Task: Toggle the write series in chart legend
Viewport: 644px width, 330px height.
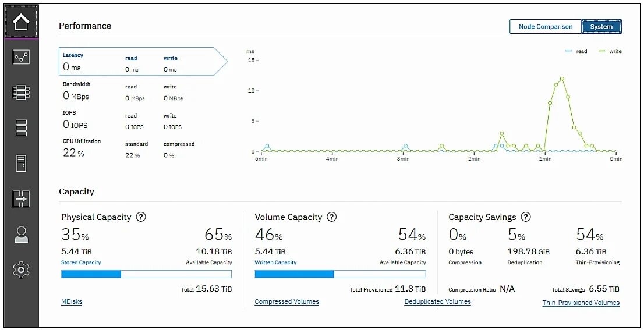Action: (x=610, y=51)
